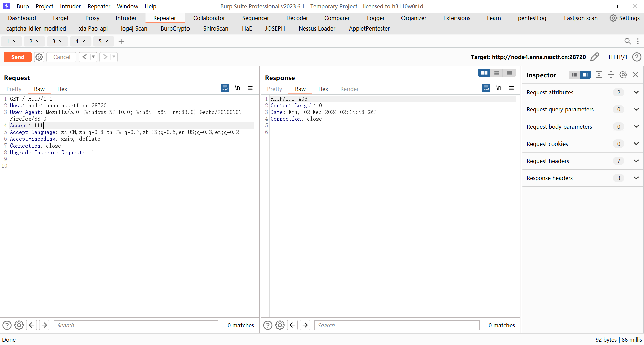Open Repeater tab options kebab menu
Image resolution: width=644 pixels, height=345 pixels.
coord(638,41)
